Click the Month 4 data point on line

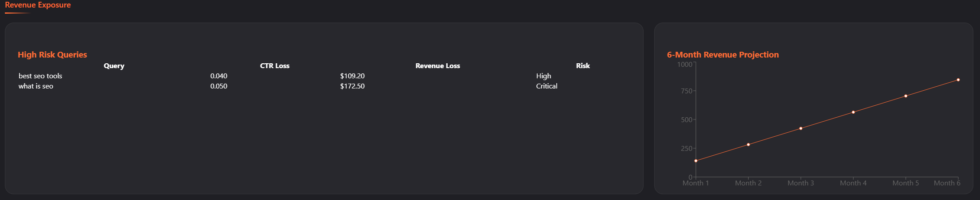click(853, 112)
